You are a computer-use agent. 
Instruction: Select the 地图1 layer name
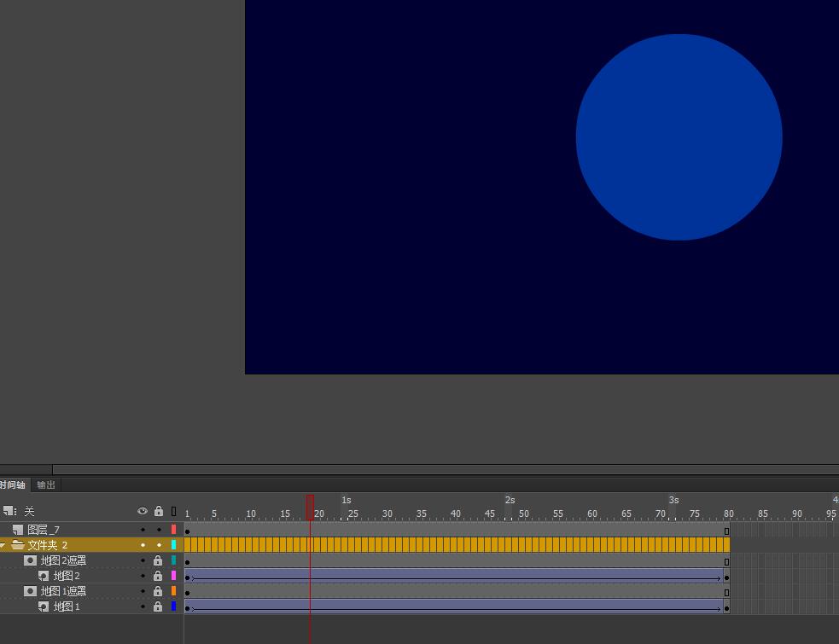(x=67, y=606)
